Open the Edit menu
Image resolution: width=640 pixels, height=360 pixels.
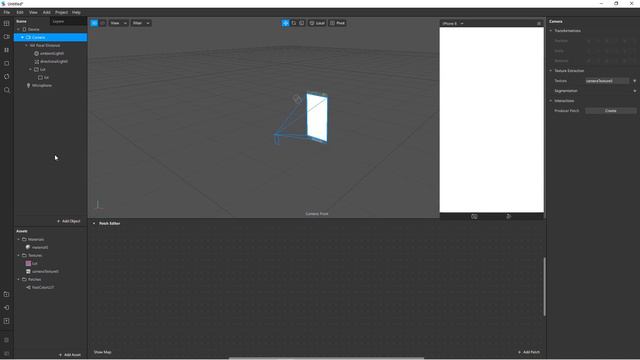tap(20, 12)
